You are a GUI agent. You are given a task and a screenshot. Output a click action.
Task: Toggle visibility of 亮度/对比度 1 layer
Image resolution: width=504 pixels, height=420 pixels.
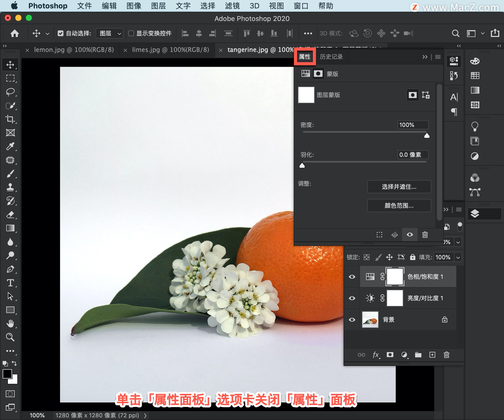(x=352, y=298)
